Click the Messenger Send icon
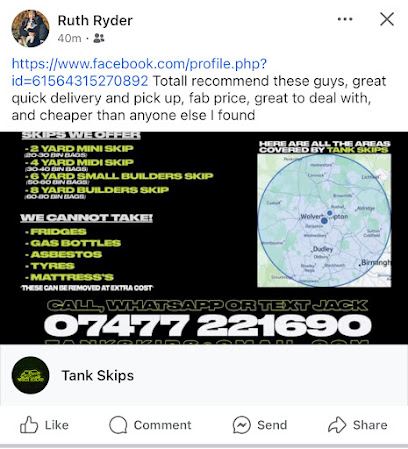Viewport: 408px width, 449px height. pos(242,425)
